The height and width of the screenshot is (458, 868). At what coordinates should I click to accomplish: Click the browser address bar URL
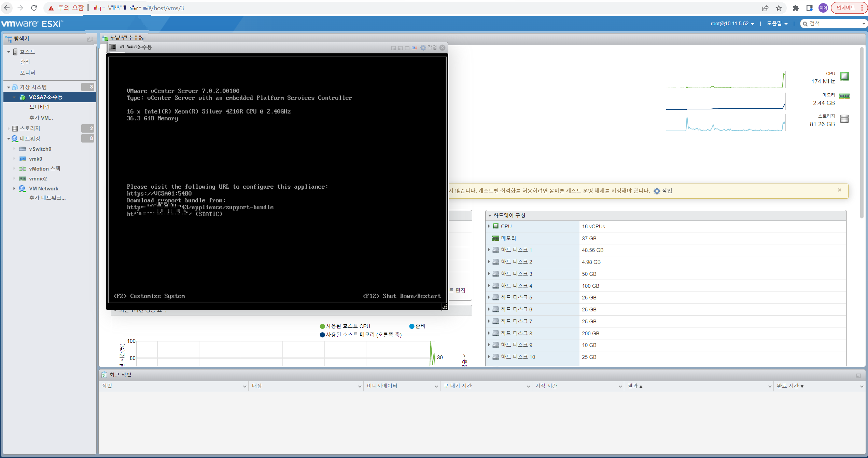tap(139, 8)
